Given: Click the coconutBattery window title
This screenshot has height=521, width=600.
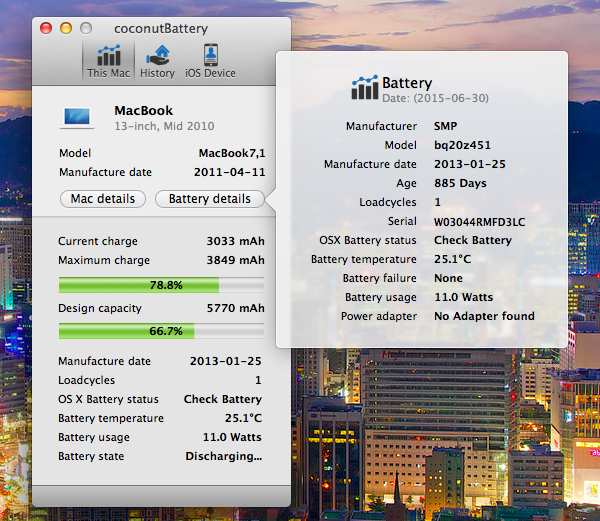Looking at the screenshot, I should click(x=161, y=29).
